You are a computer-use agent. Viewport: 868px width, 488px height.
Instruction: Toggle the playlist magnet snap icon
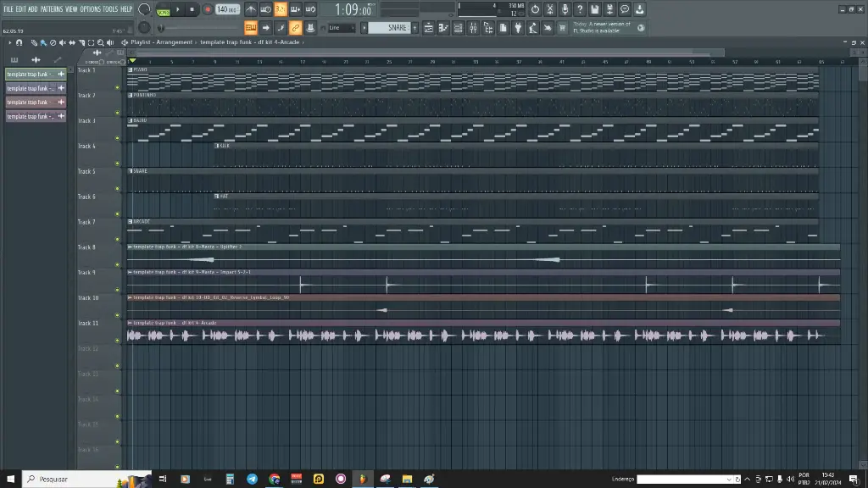click(x=19, y=42)
